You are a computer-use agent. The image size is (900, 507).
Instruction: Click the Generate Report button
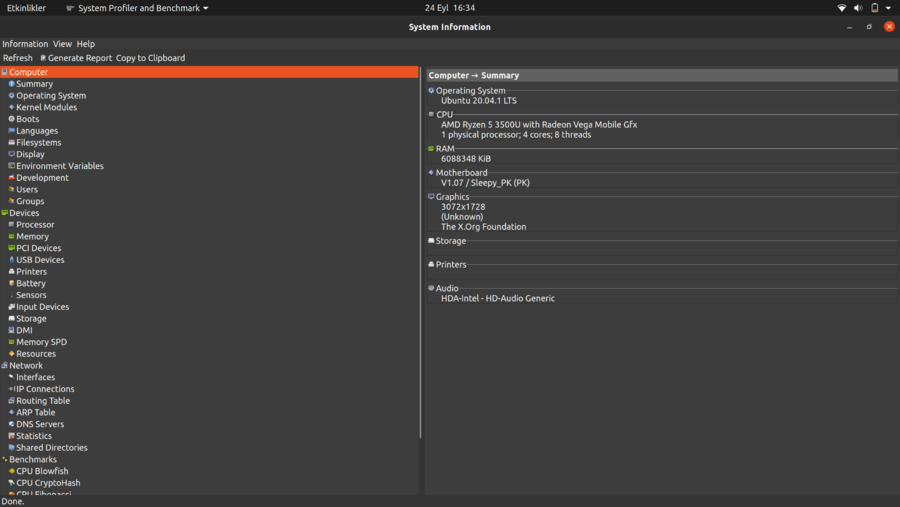tap(76, 58)
